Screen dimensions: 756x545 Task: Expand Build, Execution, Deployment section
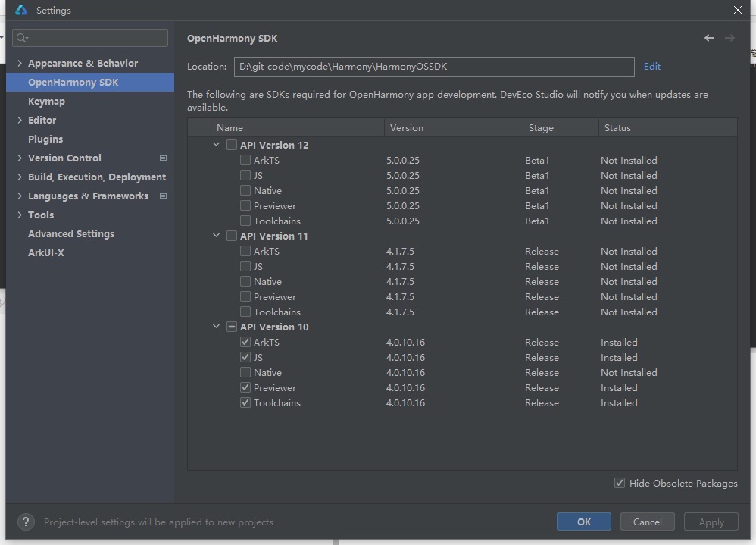point(20,177)
